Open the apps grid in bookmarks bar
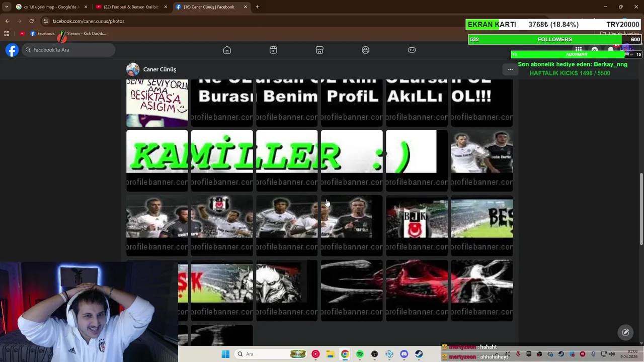 click(7, 34)
